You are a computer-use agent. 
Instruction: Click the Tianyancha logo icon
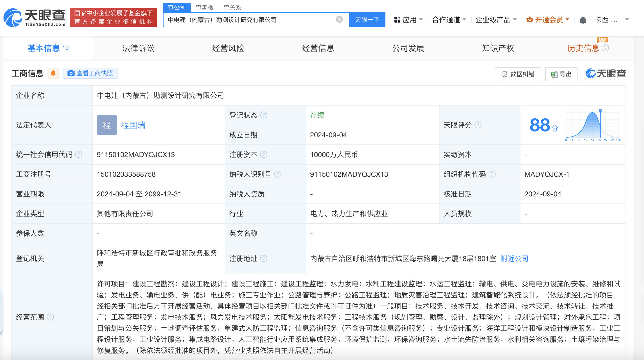[13, 18]
